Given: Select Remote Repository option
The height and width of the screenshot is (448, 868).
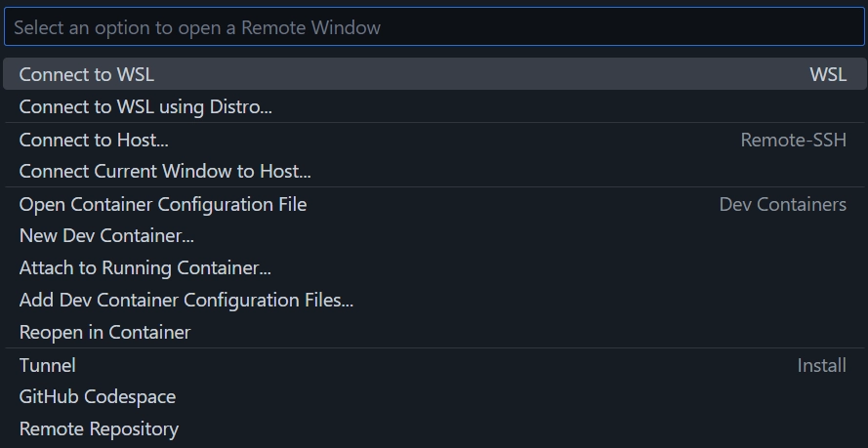Looking at the screenshot, I should (x=99, y=428).
